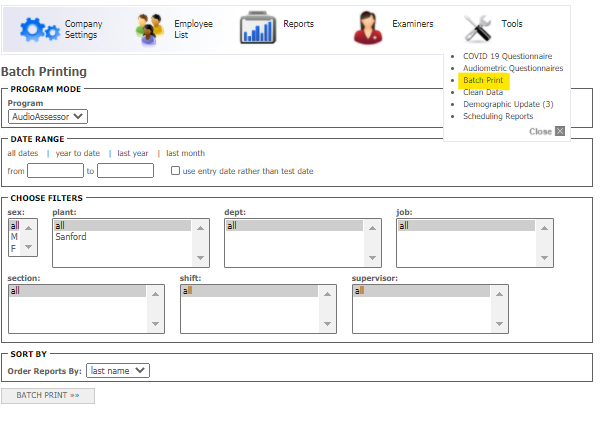
Task: Click the Employee List label
Action: click(x=193, y=29)
